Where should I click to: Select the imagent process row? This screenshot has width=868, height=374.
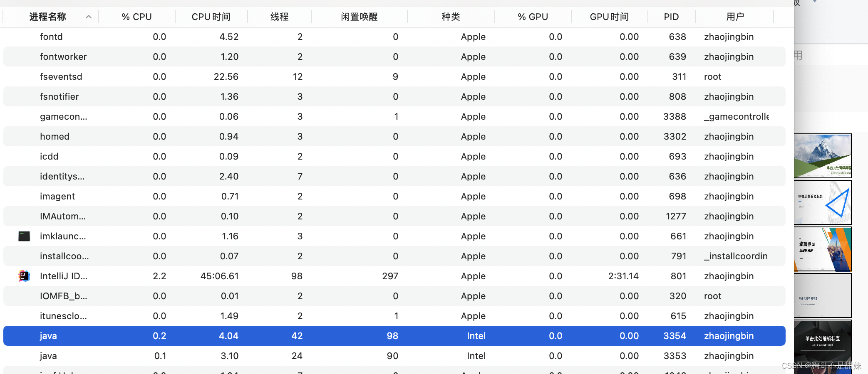coord(394,196)
